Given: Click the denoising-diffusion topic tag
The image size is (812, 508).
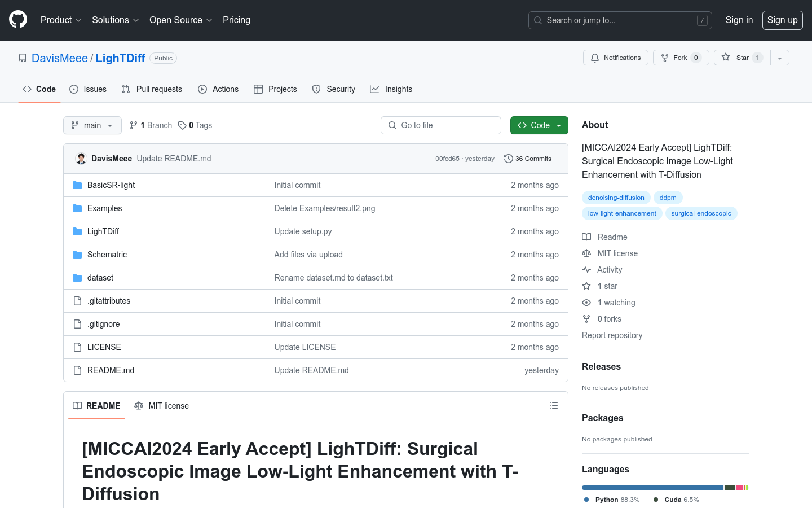Looking at the screenshot, I should (x=616, y=198).
